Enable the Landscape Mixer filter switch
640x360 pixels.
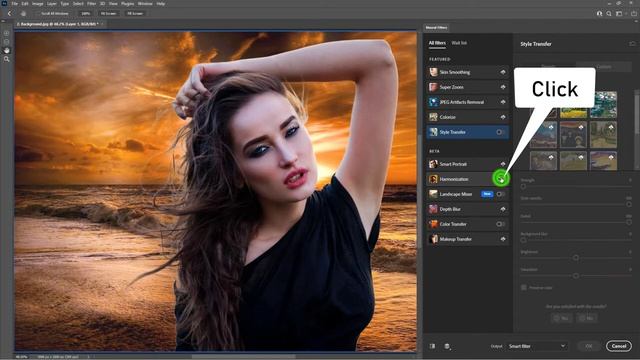500,194
